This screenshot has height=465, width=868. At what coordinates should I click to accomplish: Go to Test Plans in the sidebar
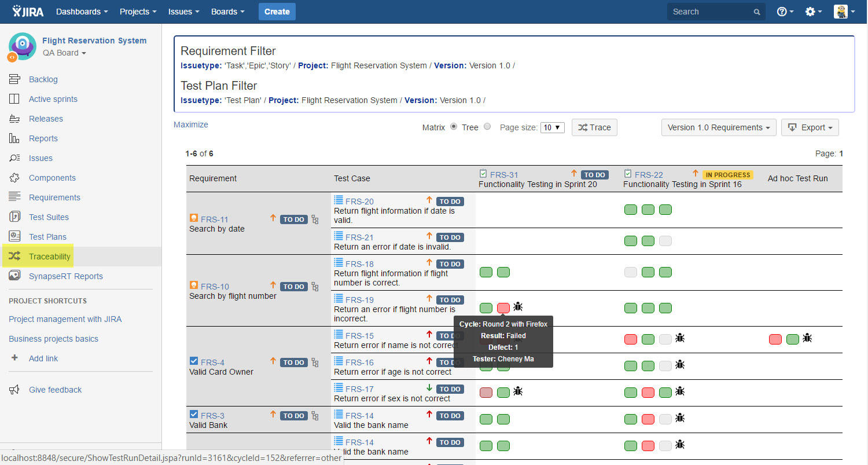click(x=47, y=237)
